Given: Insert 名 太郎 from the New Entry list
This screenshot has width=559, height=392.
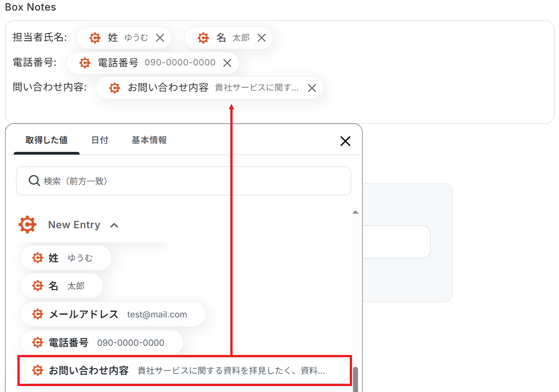Looking at the screenshot, I should coord(62,286).
